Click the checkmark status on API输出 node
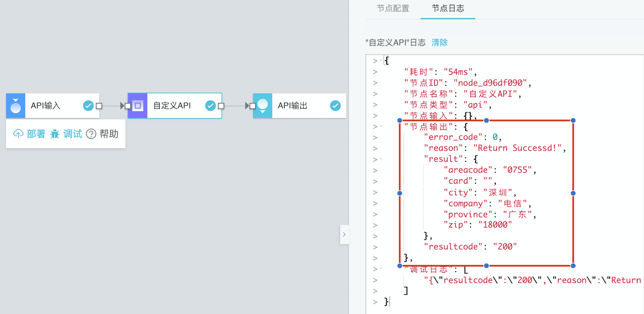644x314 pixels. [335, 105]
